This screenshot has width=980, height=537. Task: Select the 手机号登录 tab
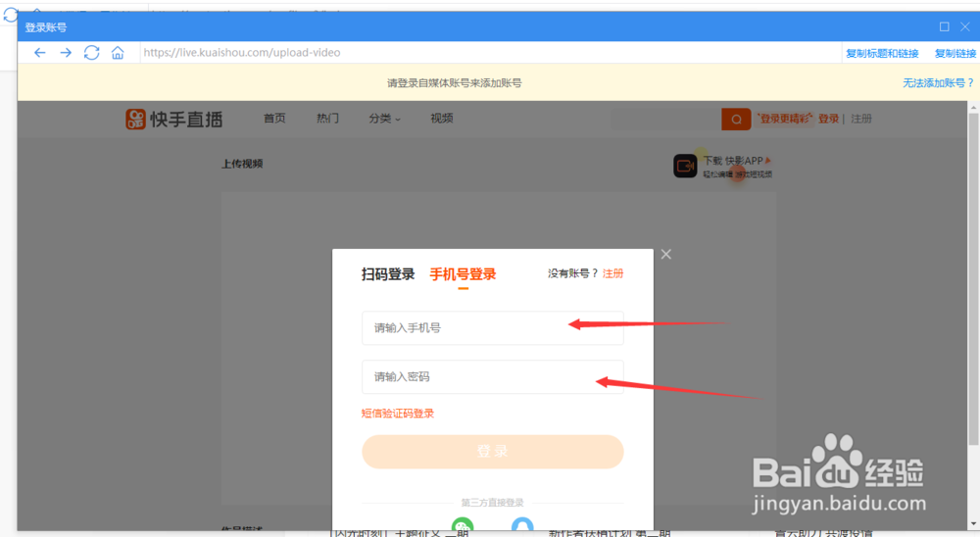pyautogui.click(x=464, y=274)
